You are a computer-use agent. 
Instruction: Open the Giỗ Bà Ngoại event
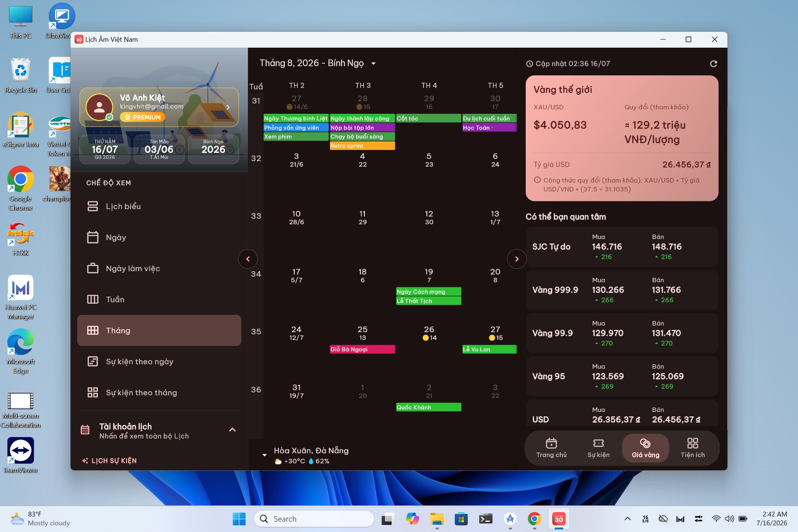(x=362, y=349)
